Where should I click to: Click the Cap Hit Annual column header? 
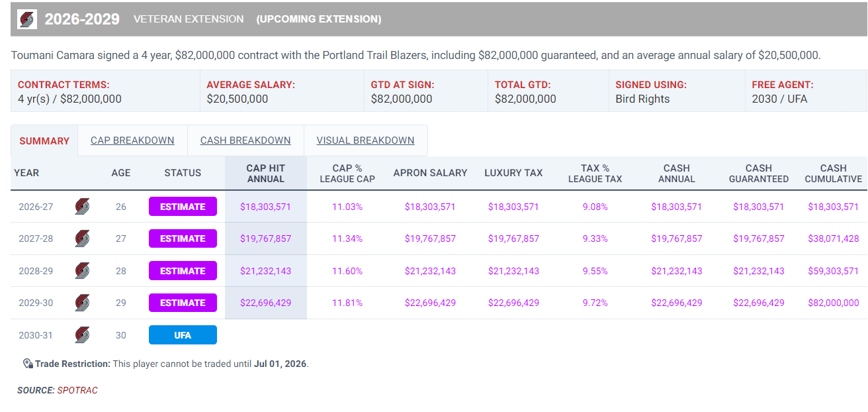(265, 174)
